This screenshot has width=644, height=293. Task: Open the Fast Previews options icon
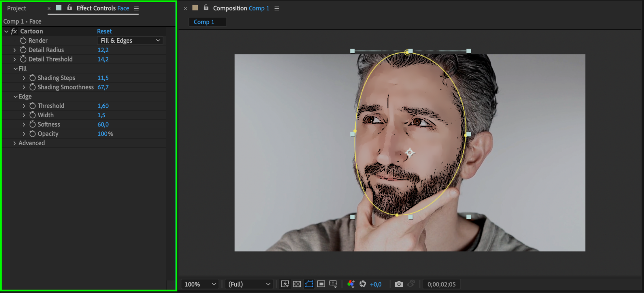click(x=285, y=284)
